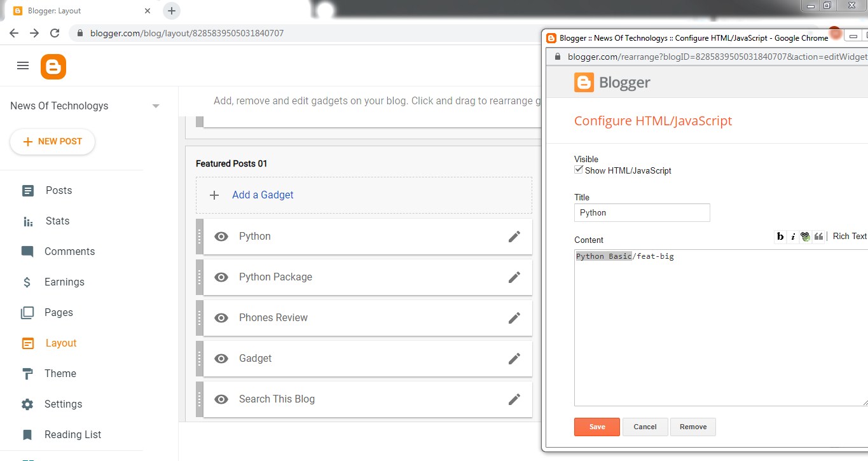Toggle visibility of Python Package gadget

click(221, 277)
